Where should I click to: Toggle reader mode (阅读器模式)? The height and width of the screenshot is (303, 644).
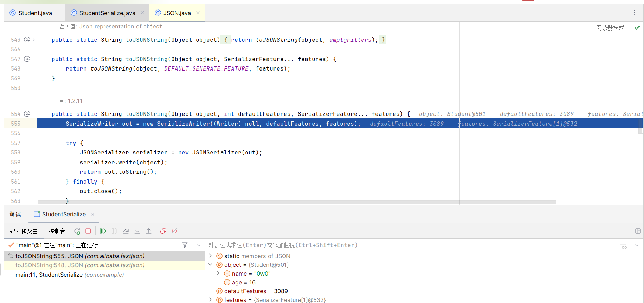[610, 28]
